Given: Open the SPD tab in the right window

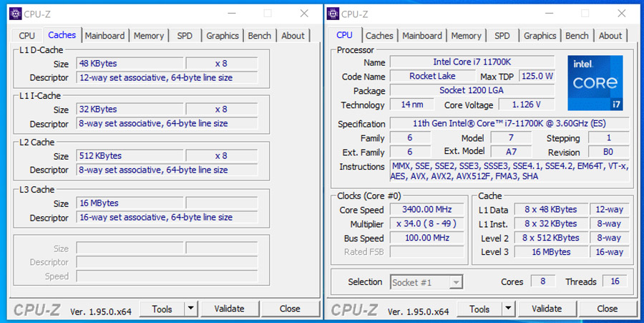Looking at the screenshot, I should (x=502, y=36).
